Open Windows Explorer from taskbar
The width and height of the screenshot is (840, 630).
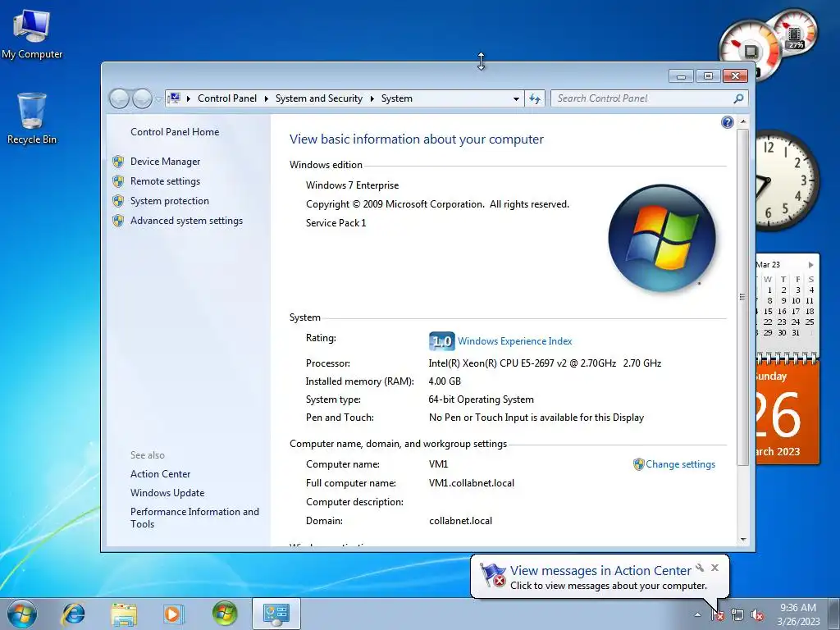pyautogui.click(x=123, y=614)
